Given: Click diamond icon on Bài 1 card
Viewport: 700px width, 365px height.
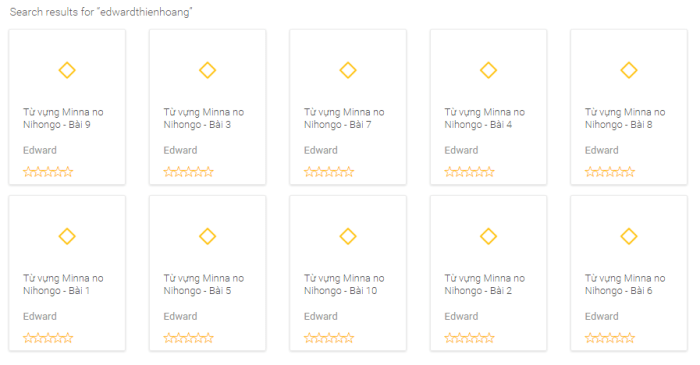Looking at the screenshot, I should pos(67,236).
